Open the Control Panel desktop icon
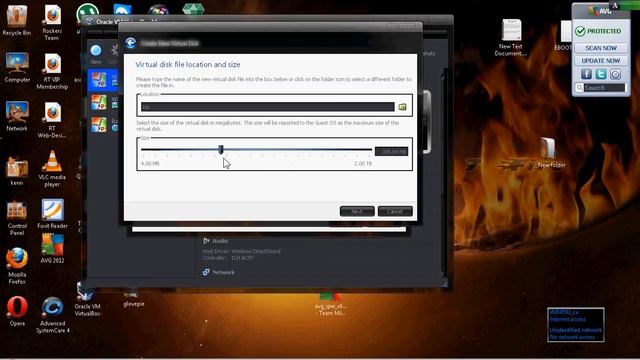Image resolution: width=640 pixels, height=360 pixels. (x=17, y=218)
